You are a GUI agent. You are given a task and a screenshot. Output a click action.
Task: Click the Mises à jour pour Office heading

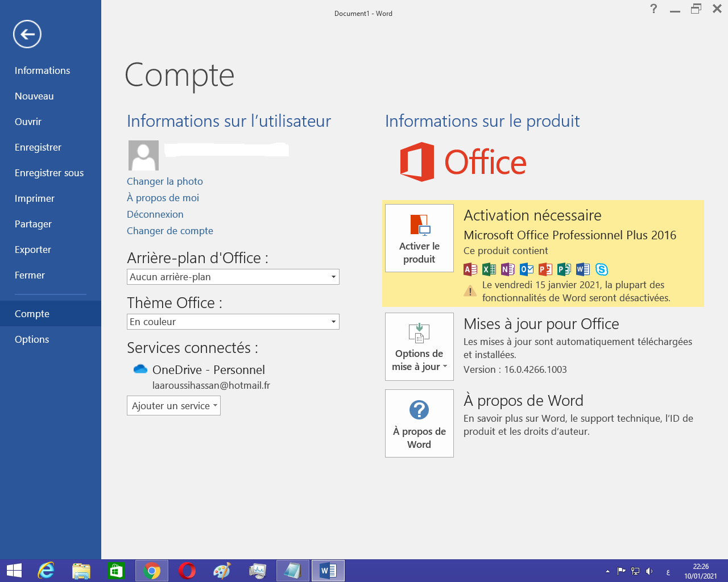coord(541,324)
